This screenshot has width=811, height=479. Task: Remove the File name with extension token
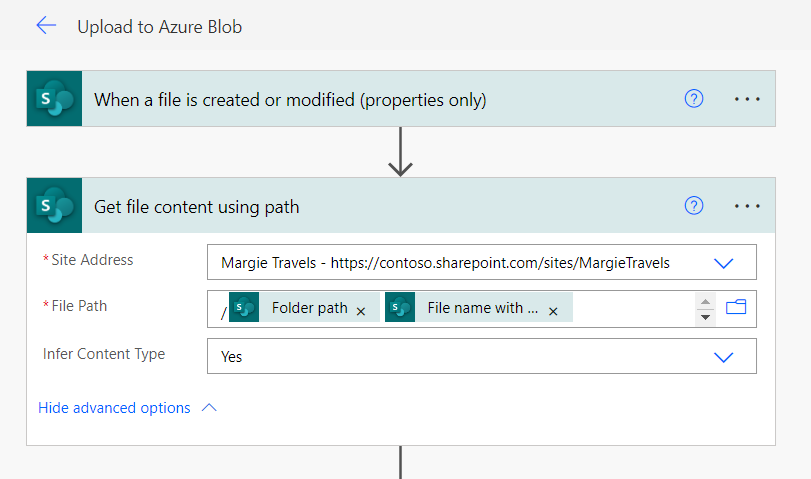pyautogui.click(x=553, y=310)
